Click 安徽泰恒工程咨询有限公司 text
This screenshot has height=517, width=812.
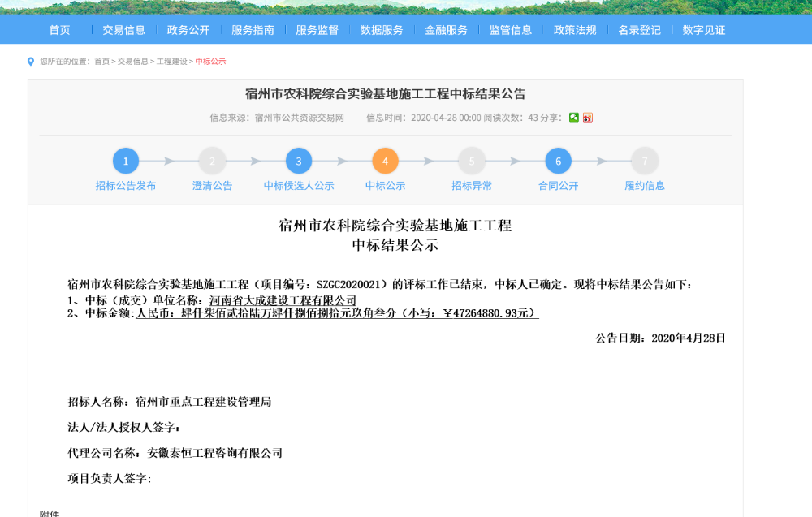[215, 453]
